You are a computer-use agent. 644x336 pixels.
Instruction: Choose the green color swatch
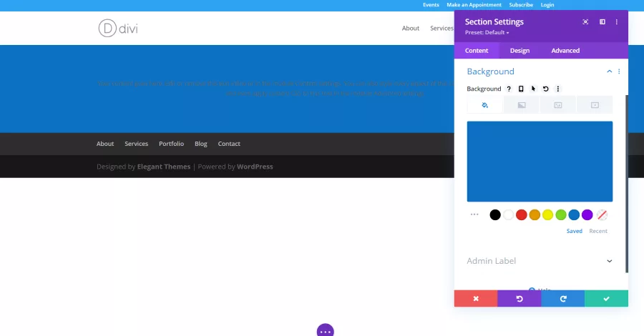(560, 214)
